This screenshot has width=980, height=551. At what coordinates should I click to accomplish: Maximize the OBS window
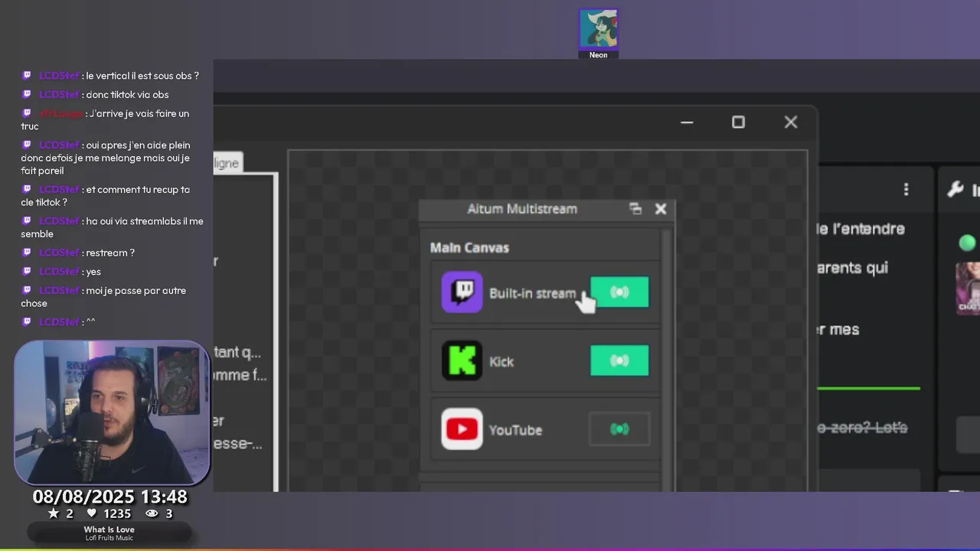(x=738, y=122)
